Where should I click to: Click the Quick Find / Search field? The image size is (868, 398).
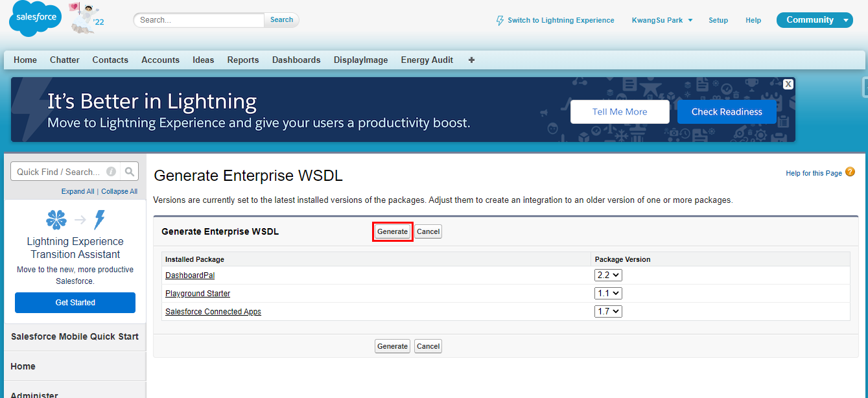click(x=65, y=172)
